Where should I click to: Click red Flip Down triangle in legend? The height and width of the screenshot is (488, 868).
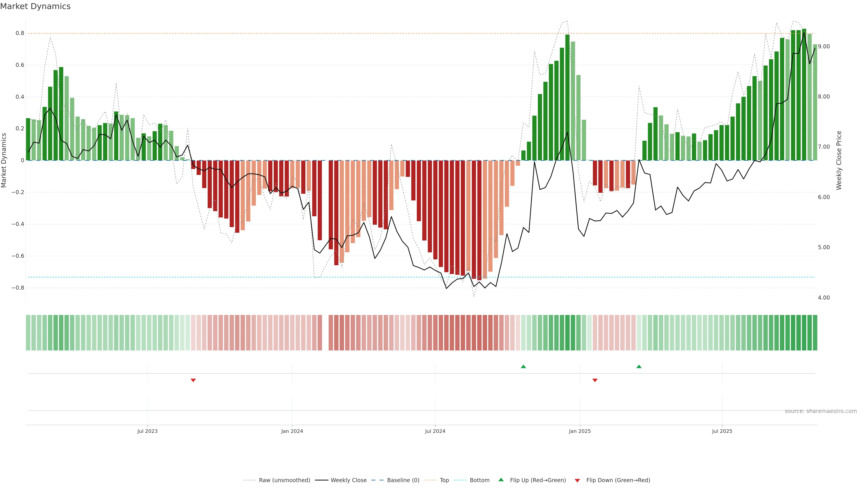pyautogui.click(x=577, y=480)
